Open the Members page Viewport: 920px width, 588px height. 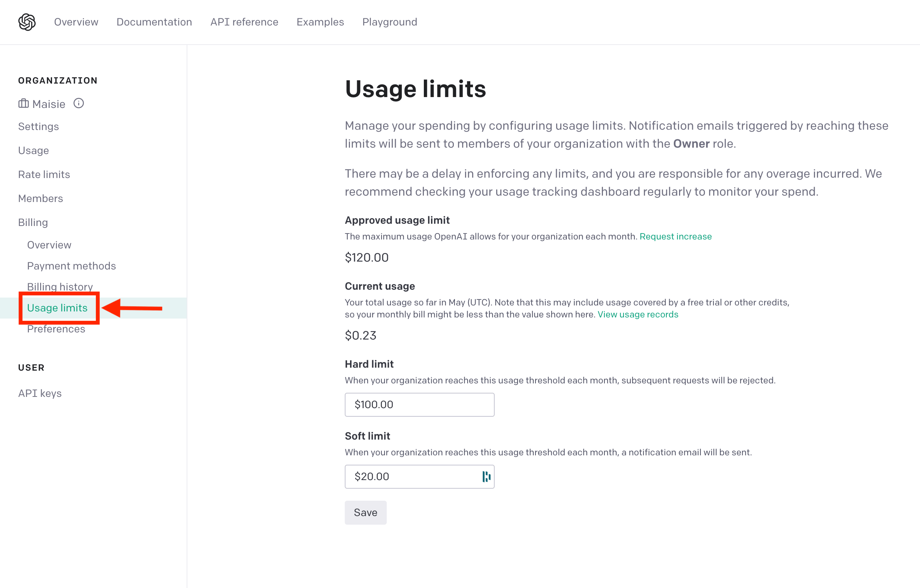click(x=40, y=198)
